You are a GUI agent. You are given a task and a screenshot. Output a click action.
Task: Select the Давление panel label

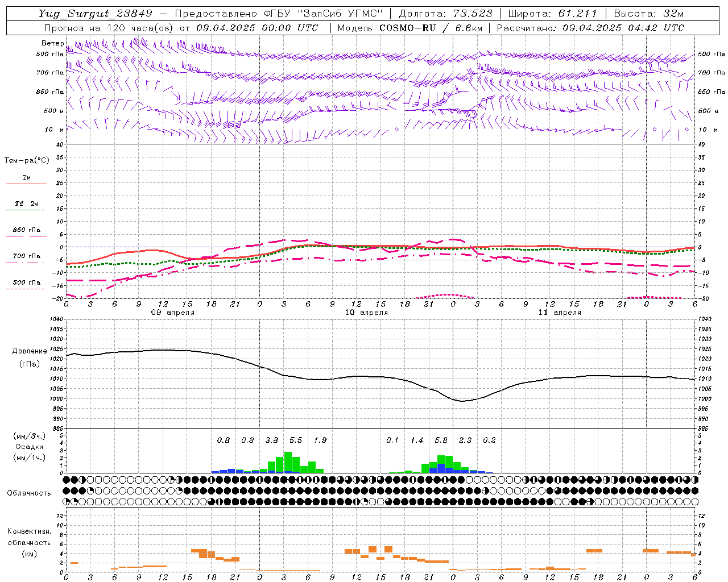(30, 351)
